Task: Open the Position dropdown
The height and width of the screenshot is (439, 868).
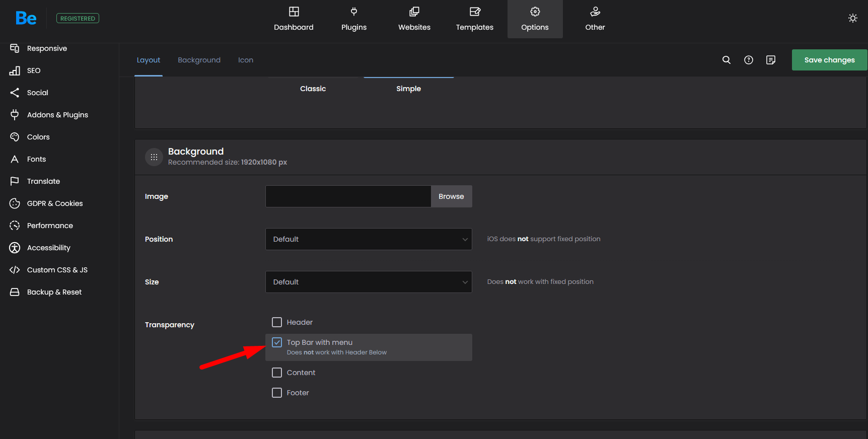Action: 369,239
